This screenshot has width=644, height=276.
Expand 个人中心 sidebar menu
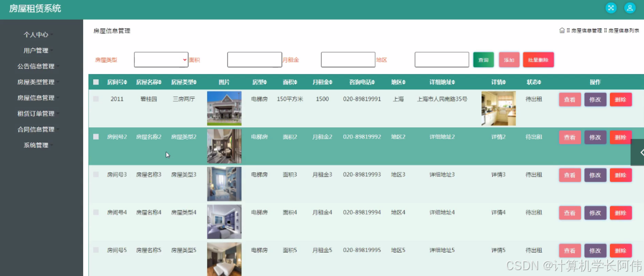click(38, 35)
